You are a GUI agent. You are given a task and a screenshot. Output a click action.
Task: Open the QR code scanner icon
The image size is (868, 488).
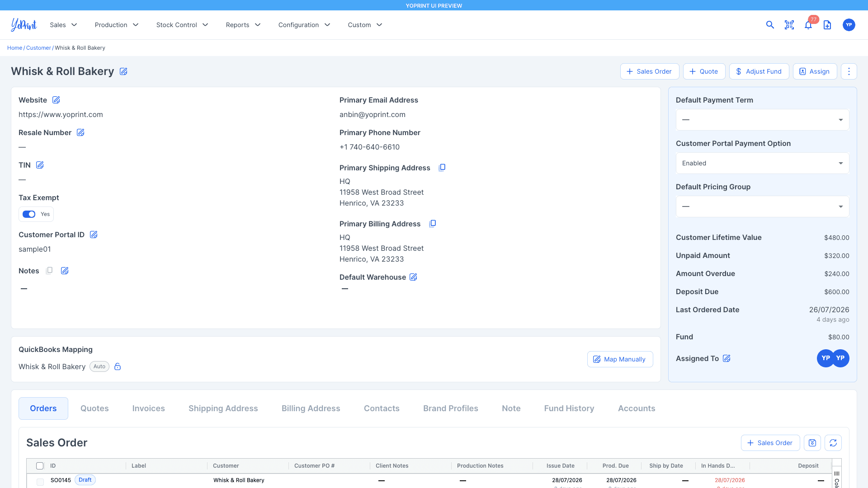click(x=789, y=25)
